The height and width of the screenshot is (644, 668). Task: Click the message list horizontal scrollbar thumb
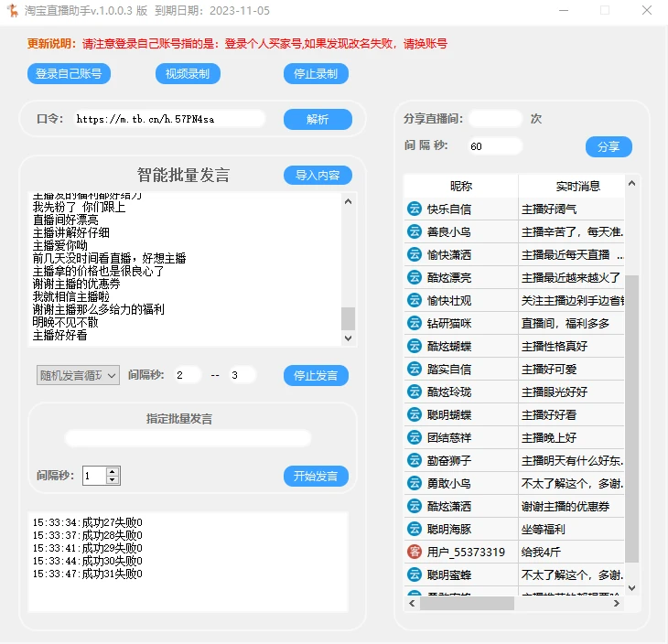coord(467,603)
